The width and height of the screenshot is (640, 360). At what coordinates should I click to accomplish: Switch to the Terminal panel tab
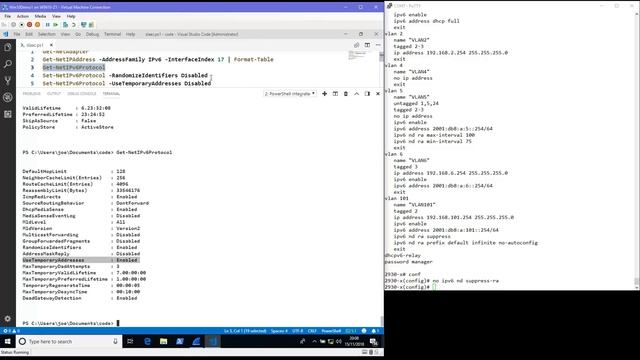coord(111,94)
